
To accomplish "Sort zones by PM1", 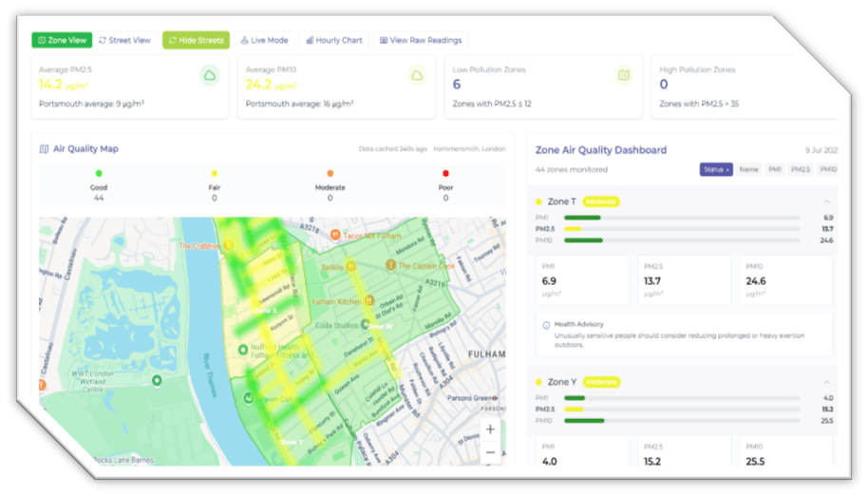I will (x=774, y=169).
